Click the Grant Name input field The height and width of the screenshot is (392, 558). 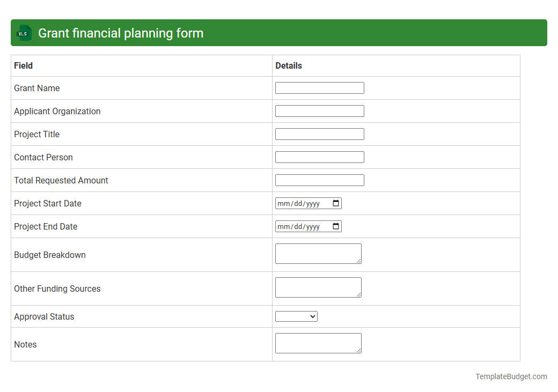(319, 87)
